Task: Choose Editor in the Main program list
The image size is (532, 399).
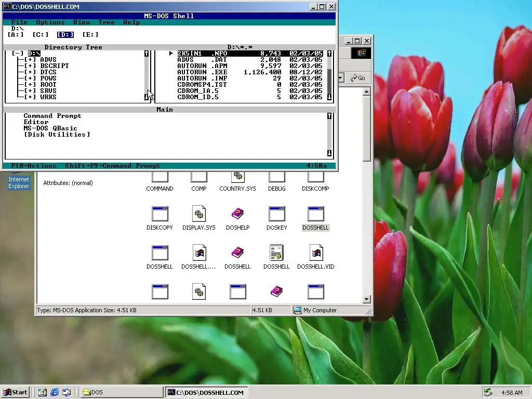Action: [36, 122]
